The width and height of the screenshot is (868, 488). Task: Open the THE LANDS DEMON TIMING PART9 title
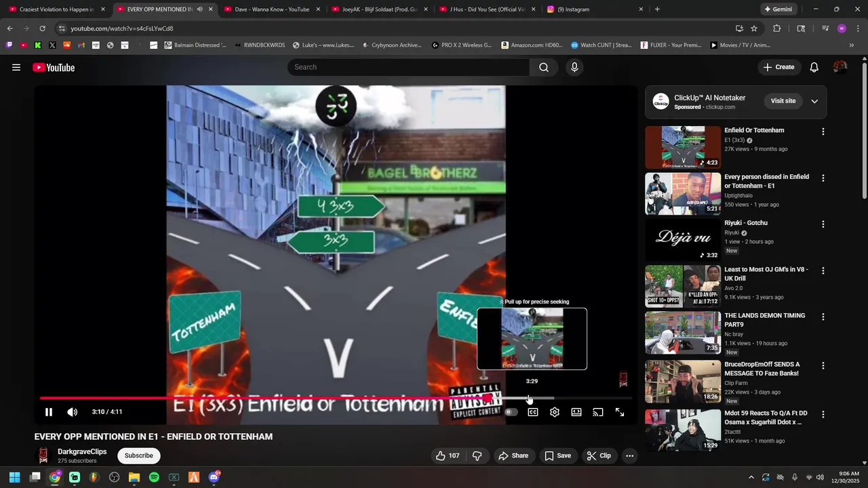(764, 320)
